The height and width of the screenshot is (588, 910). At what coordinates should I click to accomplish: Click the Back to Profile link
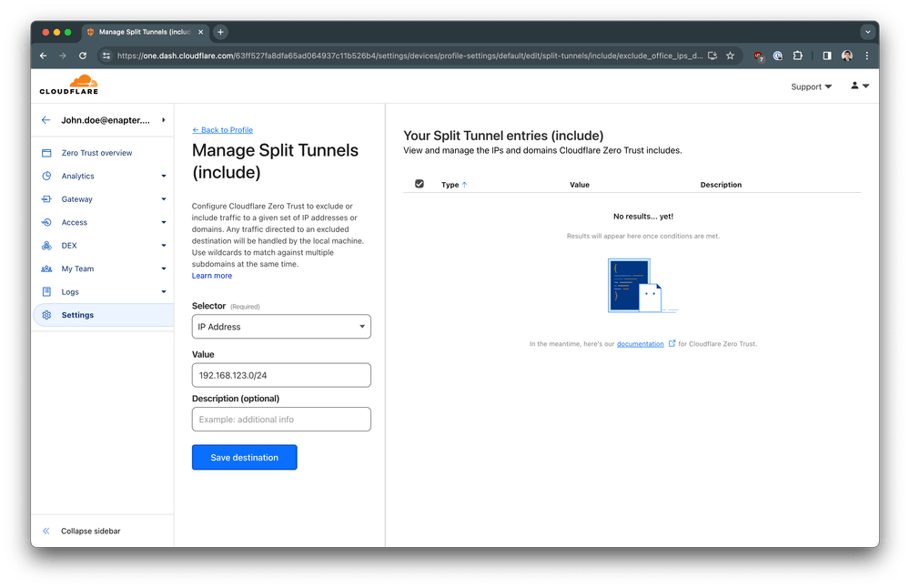coord(222,129)
